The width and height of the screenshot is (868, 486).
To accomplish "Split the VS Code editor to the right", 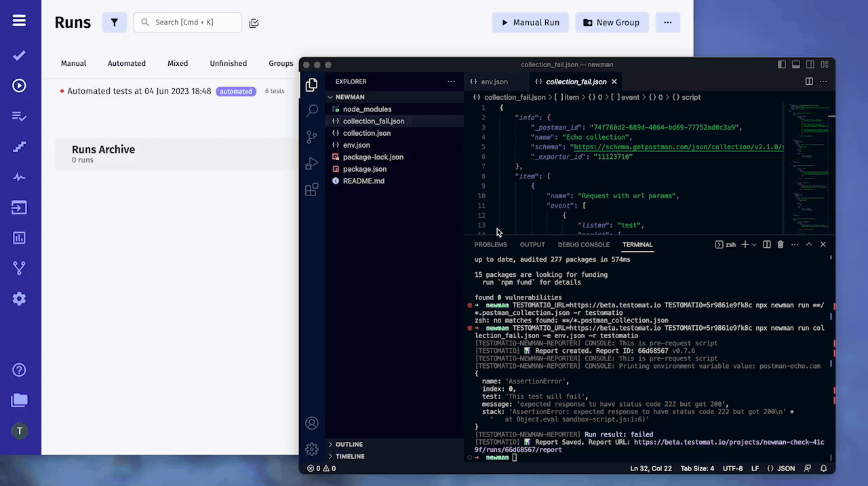I will [809, 81].
